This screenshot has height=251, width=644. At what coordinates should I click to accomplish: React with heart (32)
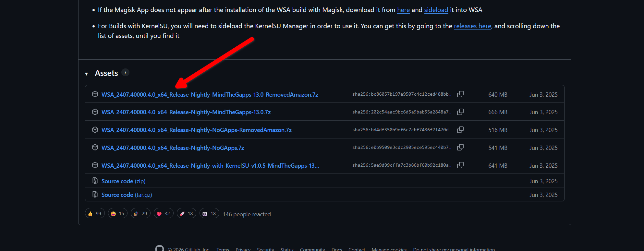164,213
